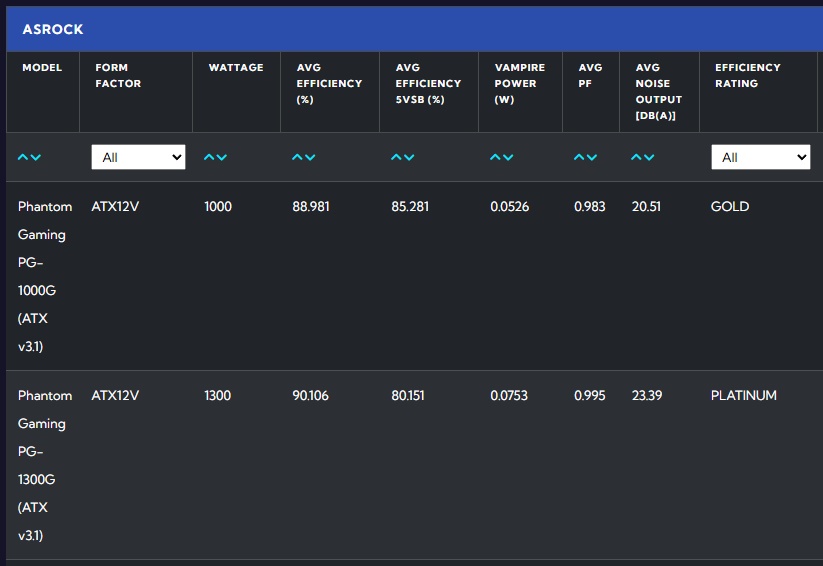Click 5VSB efficiency value 80.151

pos(408,395)
